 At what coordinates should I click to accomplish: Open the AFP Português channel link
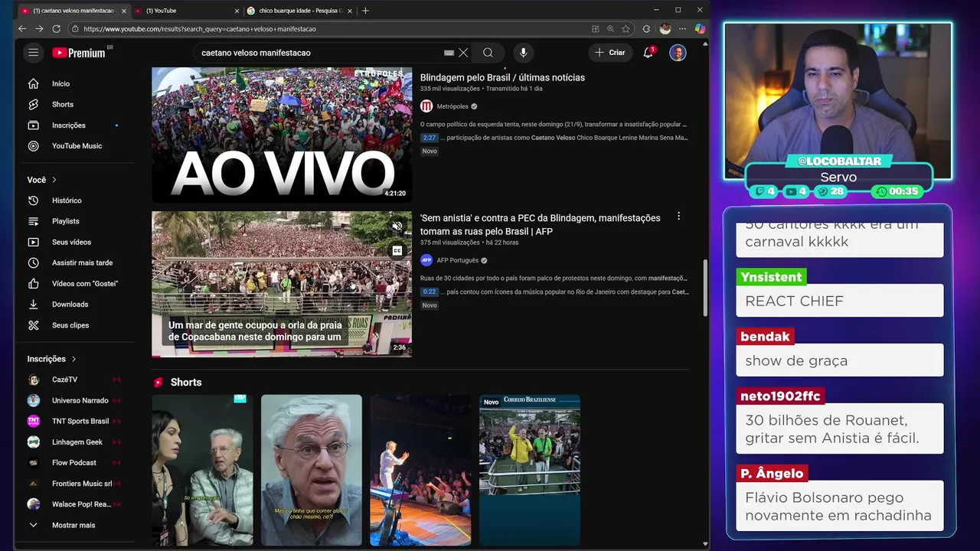457,260
